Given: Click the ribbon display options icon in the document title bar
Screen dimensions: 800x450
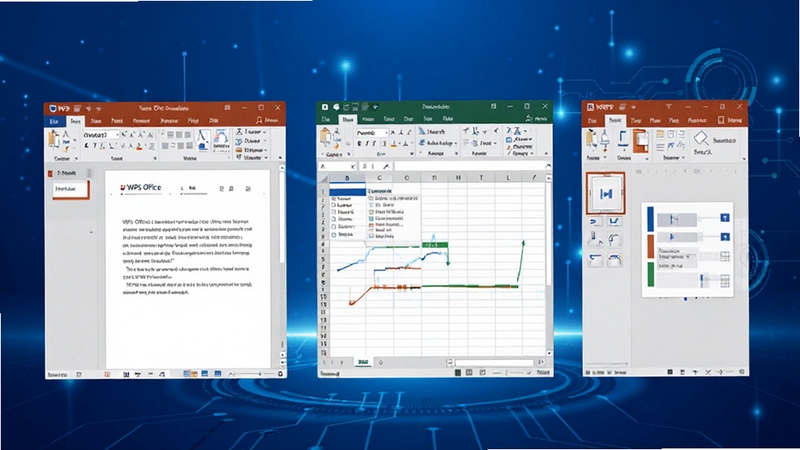Looking at the screenshot, I should [x=228, y=108].
